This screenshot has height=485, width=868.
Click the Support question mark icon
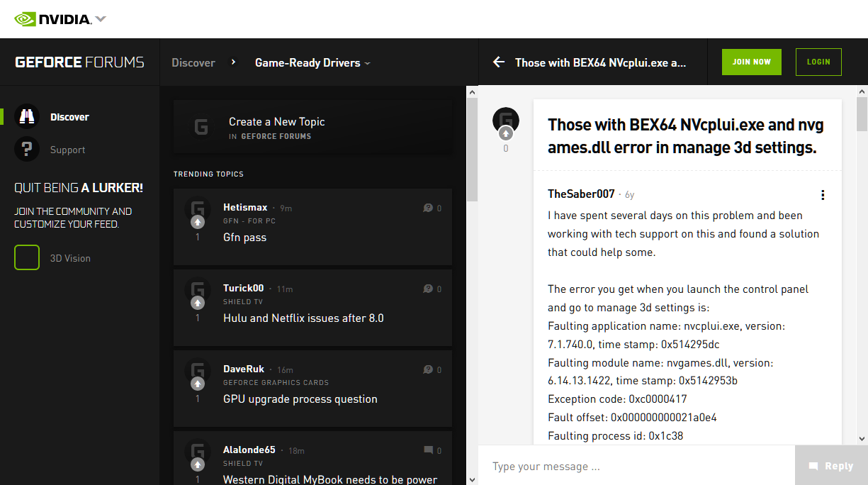(x=27, y=150)
